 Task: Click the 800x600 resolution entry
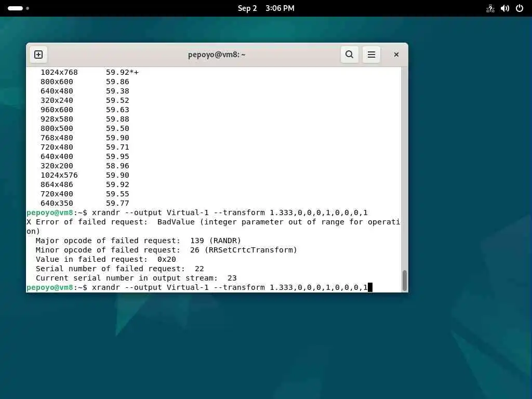point(57,82)
